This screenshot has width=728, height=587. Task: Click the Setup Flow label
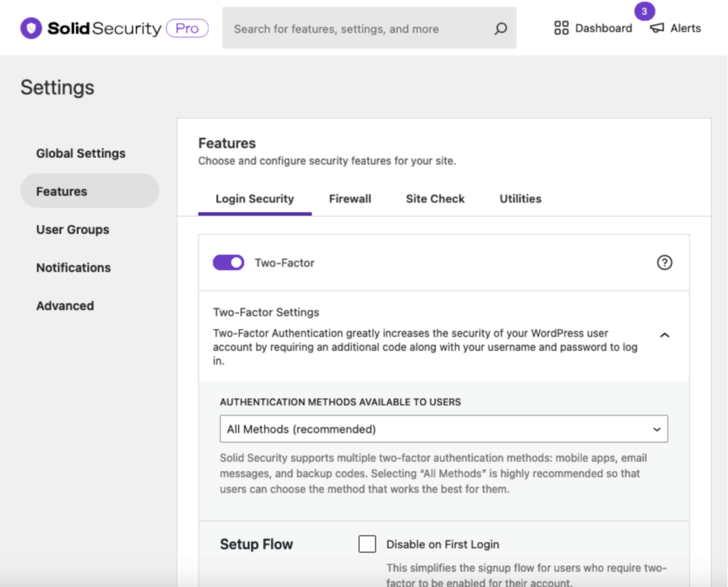tap(256, 544)
